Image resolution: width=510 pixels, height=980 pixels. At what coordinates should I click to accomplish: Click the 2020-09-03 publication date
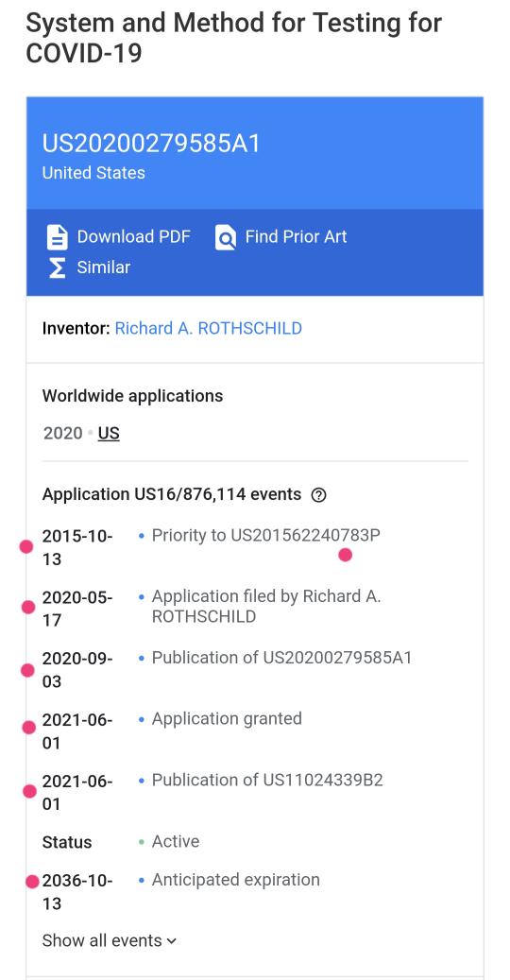tap(77, 670)
